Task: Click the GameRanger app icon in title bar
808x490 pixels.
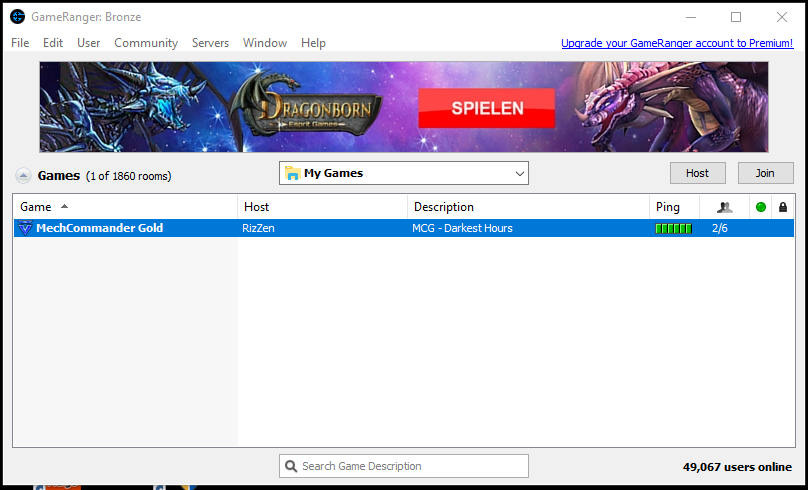Action: click(x=18, y=16)
